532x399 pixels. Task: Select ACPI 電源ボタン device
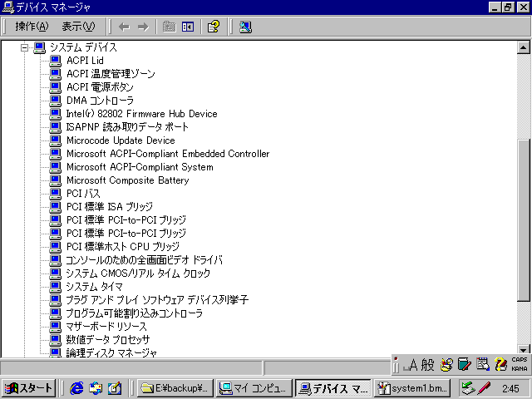pos(100,86)
